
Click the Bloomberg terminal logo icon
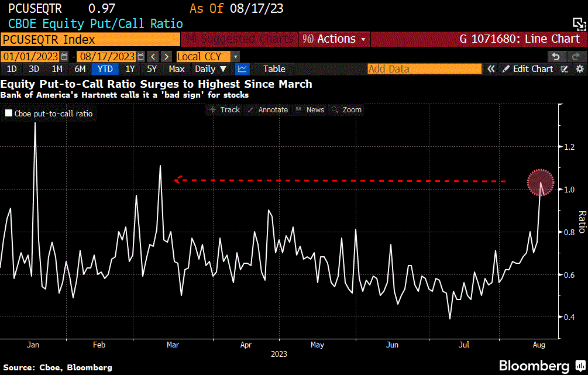click(x=580, y=365)
